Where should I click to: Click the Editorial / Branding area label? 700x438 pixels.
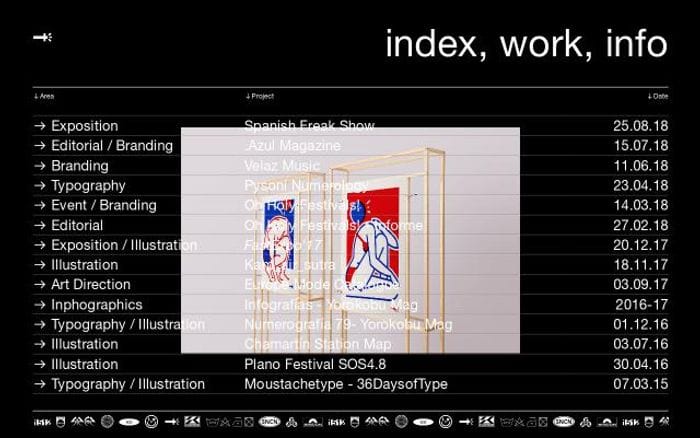pyautogui.click(x=112, y=146)
